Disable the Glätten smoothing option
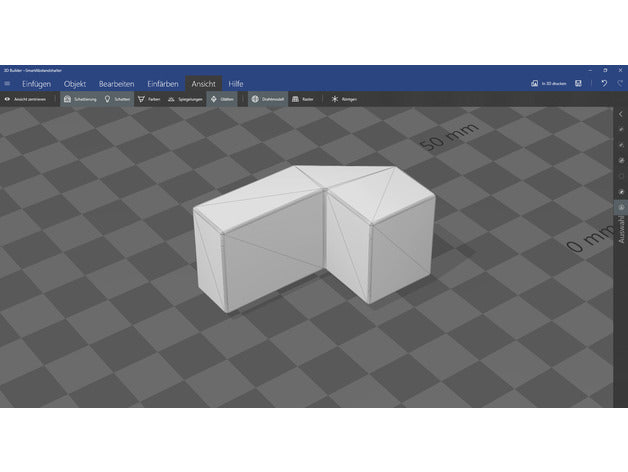 click(x=222, y=99)
